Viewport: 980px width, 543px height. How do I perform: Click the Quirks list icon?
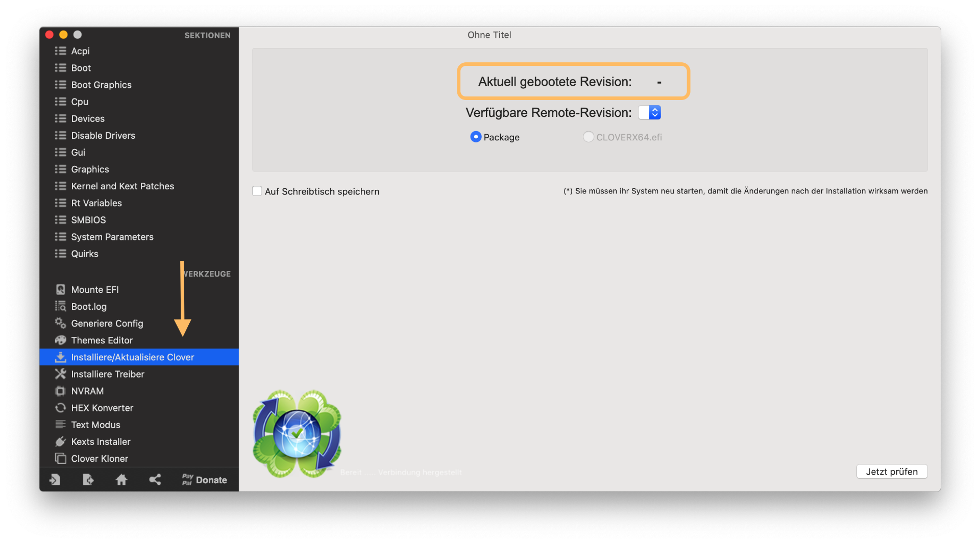tap(61, 253)
